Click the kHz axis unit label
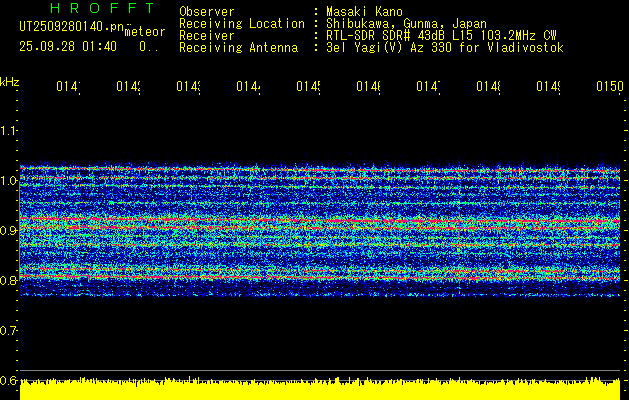The width and height of the screenshot is (629, 400). (10, 80)
